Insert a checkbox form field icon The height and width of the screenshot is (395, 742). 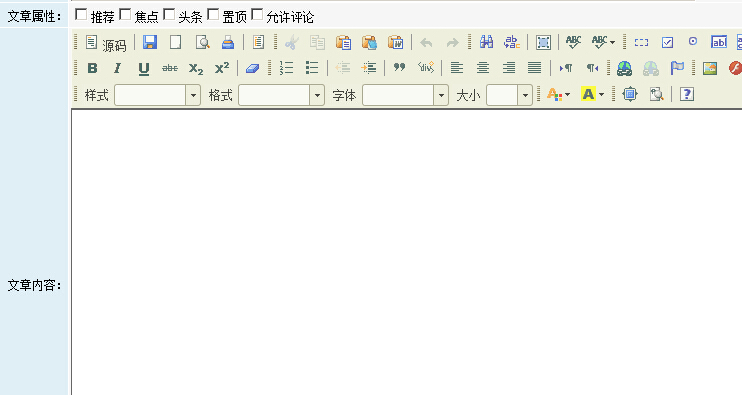(667, 42)
